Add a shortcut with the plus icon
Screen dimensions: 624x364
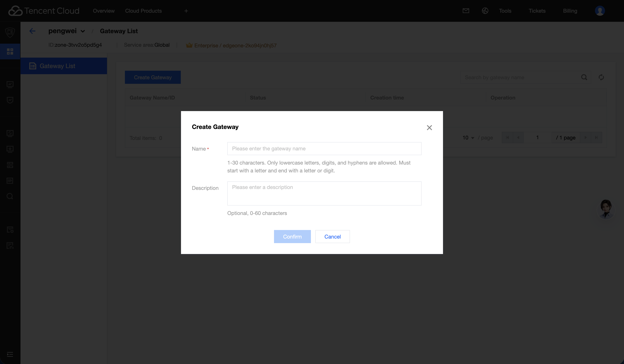[x=186, y=11]
